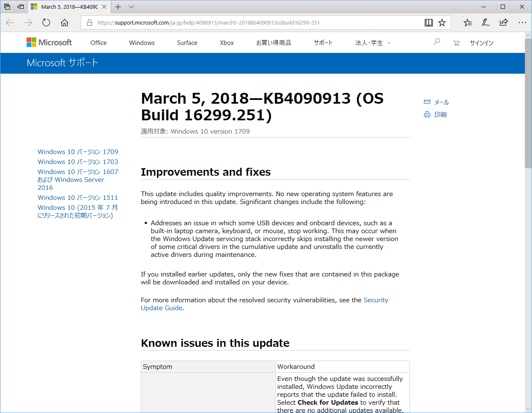Open Settings and more ellipsis menu
This screenshot has height=413, width=532.
(x=522, y=22)
